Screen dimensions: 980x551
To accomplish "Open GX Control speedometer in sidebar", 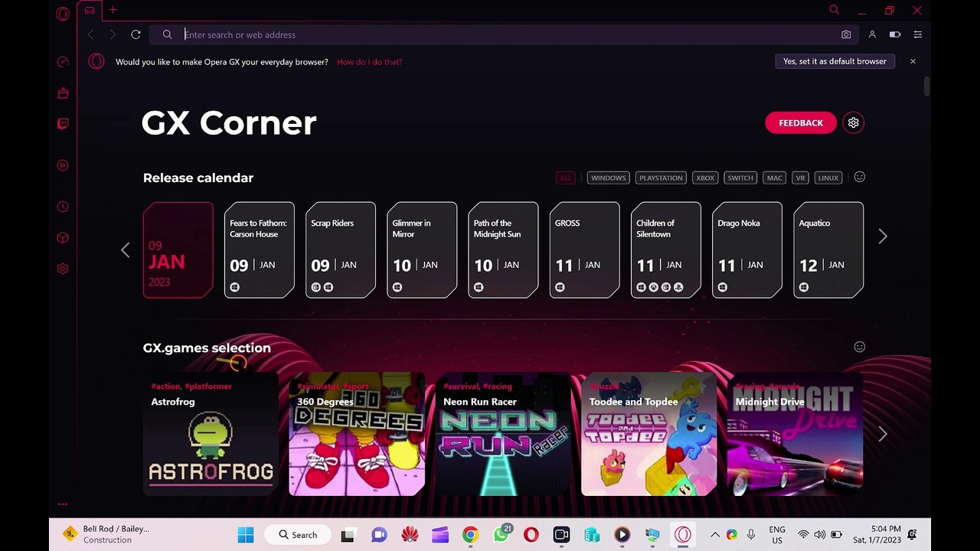I will [x=63, y=62].
